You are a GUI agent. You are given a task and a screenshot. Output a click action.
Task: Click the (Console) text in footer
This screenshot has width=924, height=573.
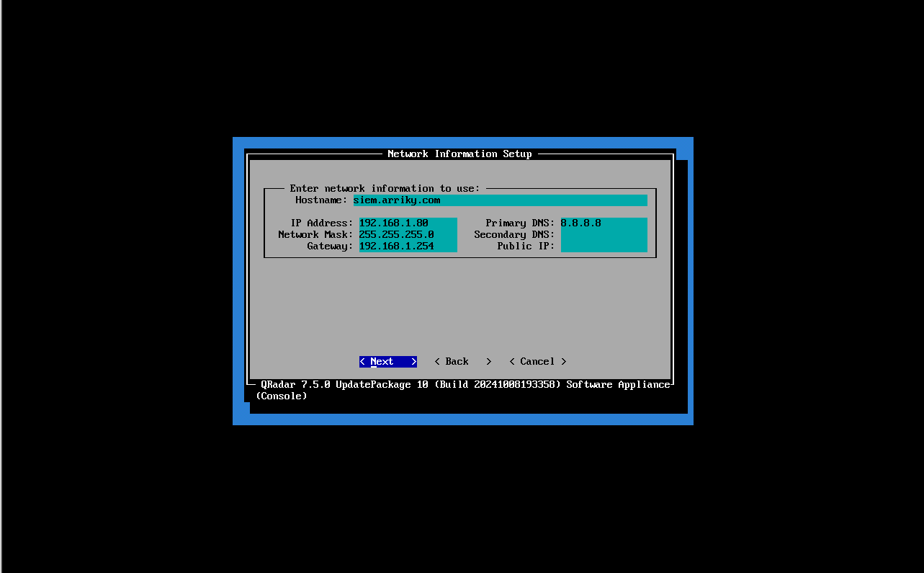(282, 396)
